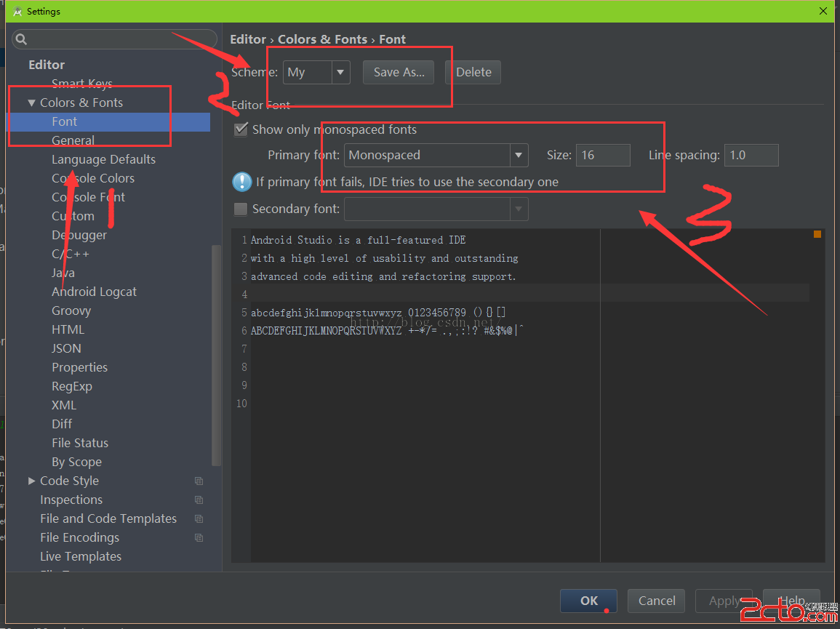This screenshot has height=629, width=840.
Task: Select XML in the settings tree
Action: point(64,406)
